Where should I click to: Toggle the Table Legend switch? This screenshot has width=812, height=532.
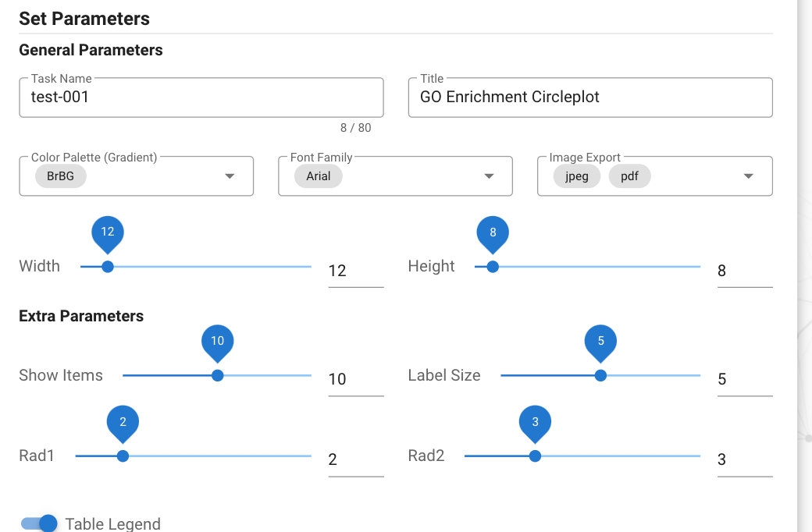pos(39,523)
